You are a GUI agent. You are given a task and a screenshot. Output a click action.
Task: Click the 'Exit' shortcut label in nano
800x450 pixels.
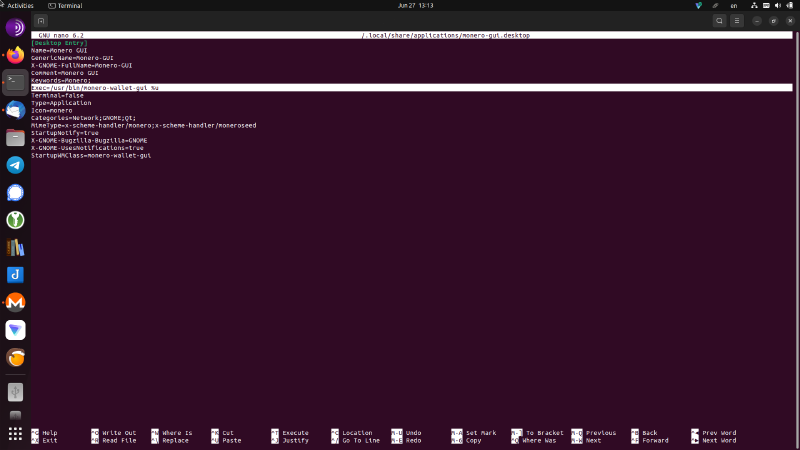pyautogui.click(x=49, y=440)
